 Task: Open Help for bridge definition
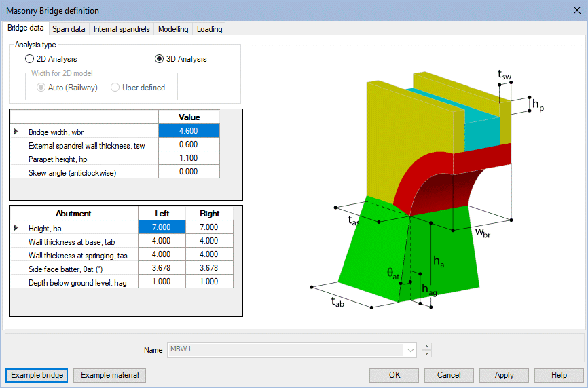559,375
